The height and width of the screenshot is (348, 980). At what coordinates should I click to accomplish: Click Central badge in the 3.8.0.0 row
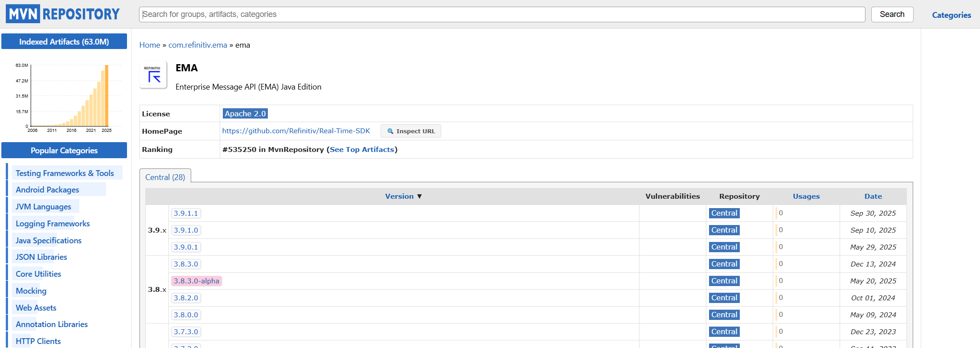point(724,315)
